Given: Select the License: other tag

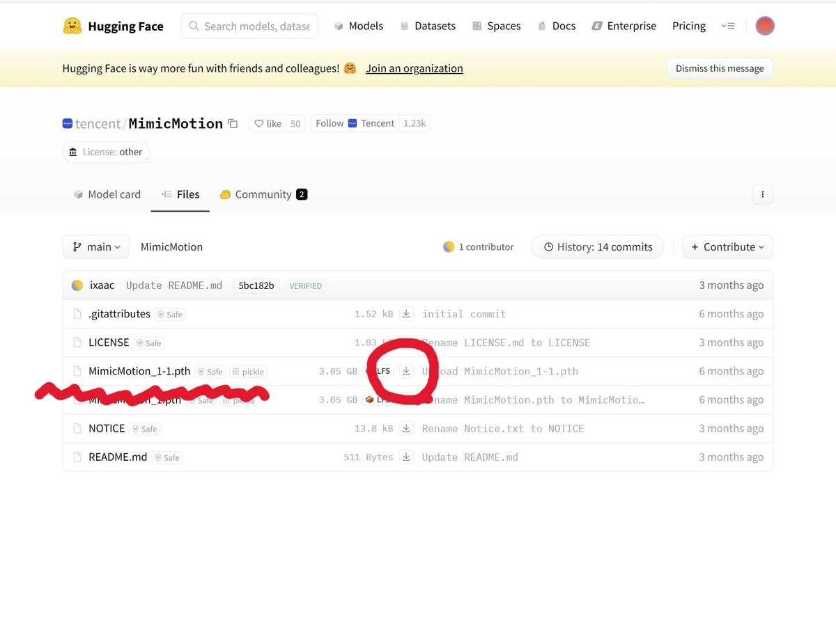Looking at the screenshot, I should coord(106,152).
